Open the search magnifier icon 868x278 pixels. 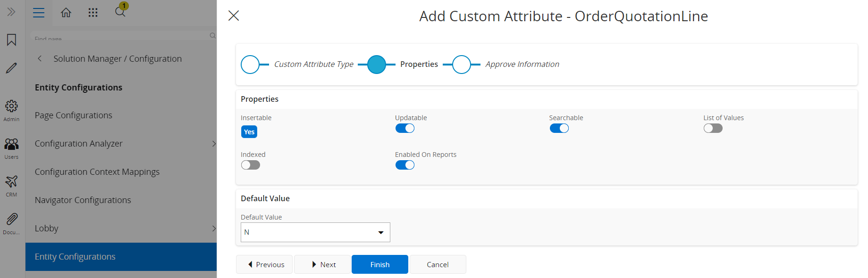pyautogui.click(x=120, y=12)
